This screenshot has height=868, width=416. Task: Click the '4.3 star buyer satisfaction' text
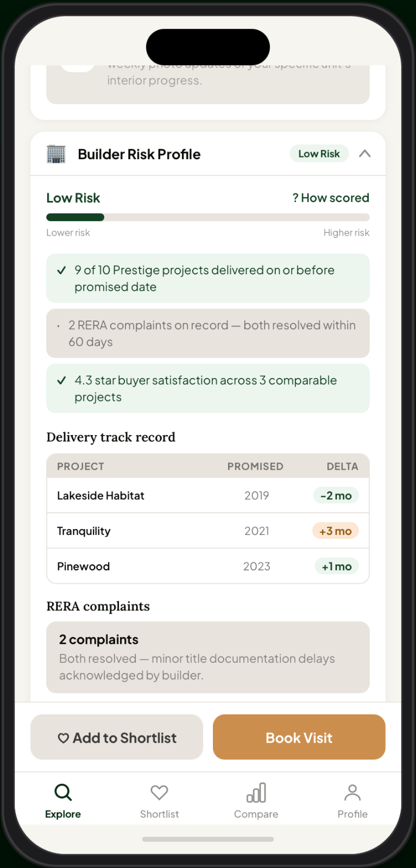click(x=206, y=388)
